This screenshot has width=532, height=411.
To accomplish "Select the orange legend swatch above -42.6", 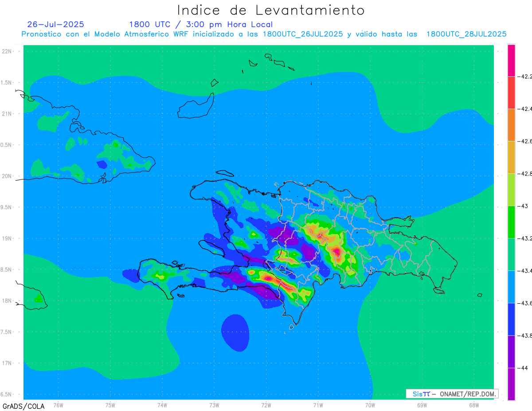I will (x=511, y=125).
